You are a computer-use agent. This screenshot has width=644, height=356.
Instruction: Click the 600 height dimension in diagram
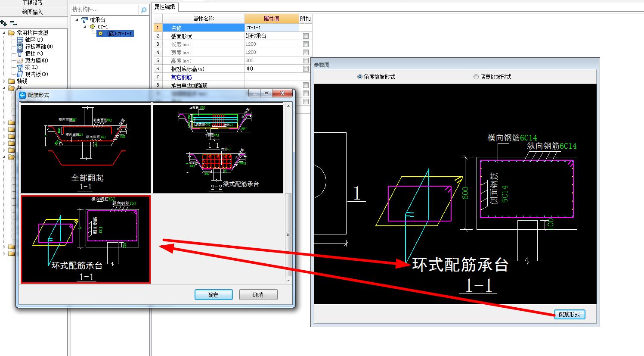click(x=465, y=194)
